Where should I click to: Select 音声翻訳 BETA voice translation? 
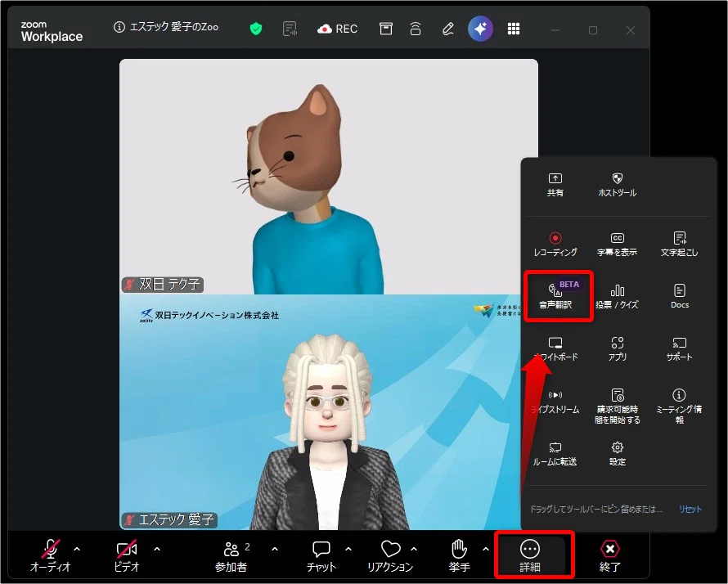pyautogui.click(x=558, y=296)
